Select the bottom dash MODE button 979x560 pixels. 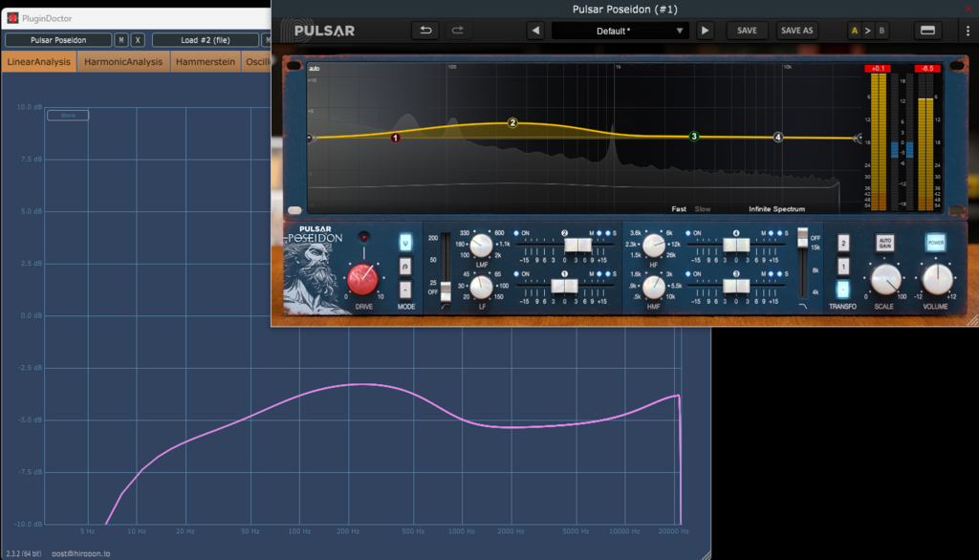405,290
